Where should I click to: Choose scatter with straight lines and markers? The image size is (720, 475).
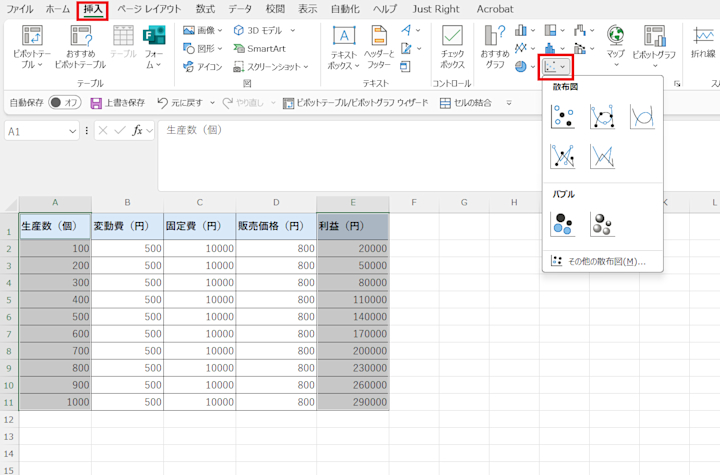coord(562,156)
